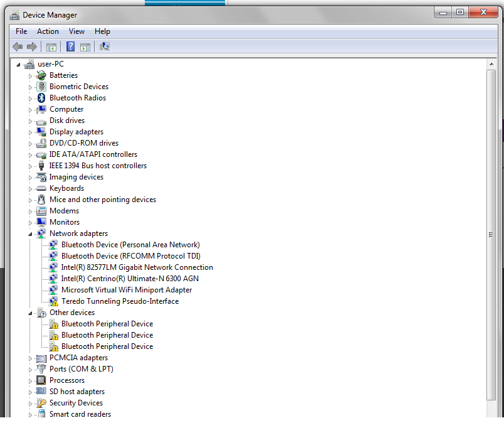Select Bluetooth Device (Personal Area Network)
The width and height of the screenshot is (504, 423).
130,245
